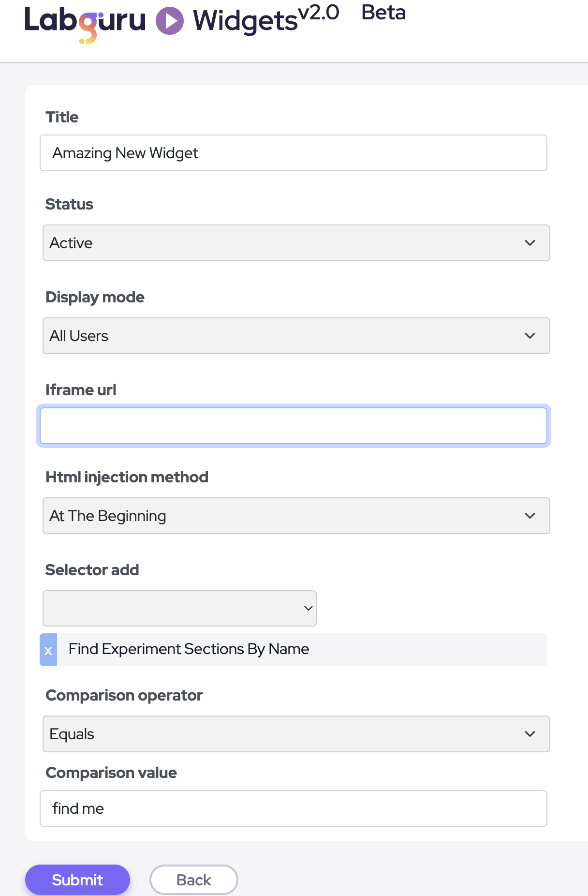Click the Display mode label

click(95, 297)
